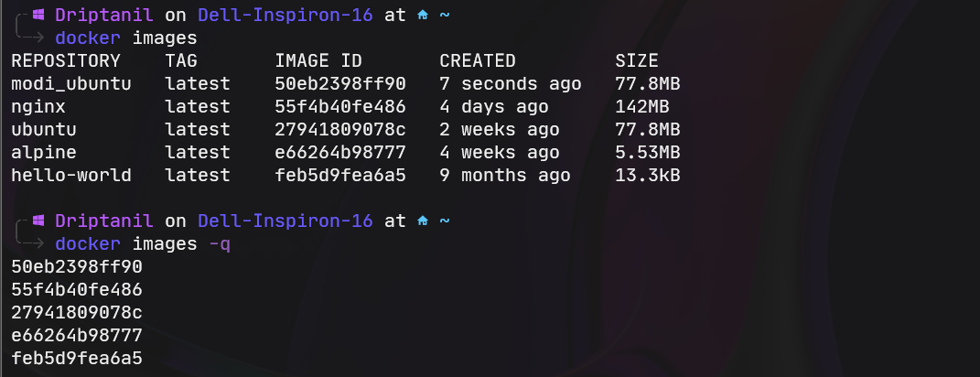Screen dimensions: 980x377
Task: Click the modi_ubuntu repository name
Action: pos(71,84)
